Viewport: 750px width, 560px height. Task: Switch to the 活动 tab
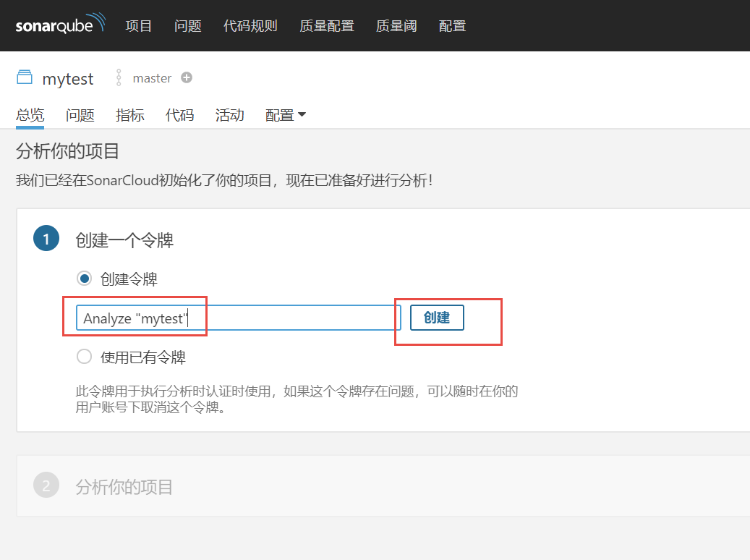230,115
